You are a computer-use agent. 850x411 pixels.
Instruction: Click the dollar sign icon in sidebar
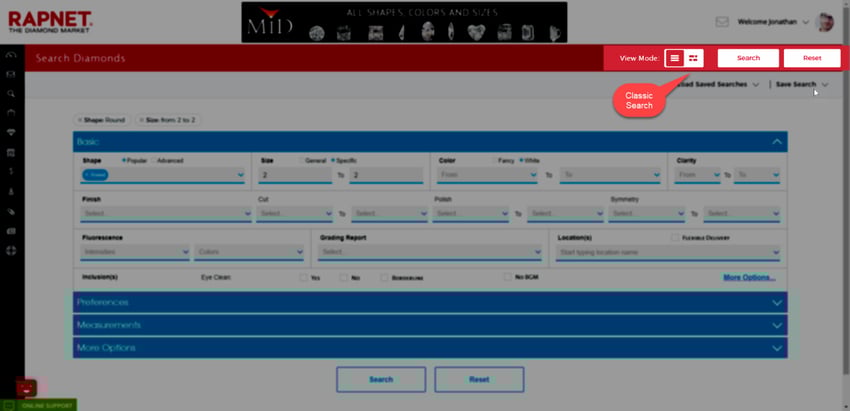(x=11, y=171)
